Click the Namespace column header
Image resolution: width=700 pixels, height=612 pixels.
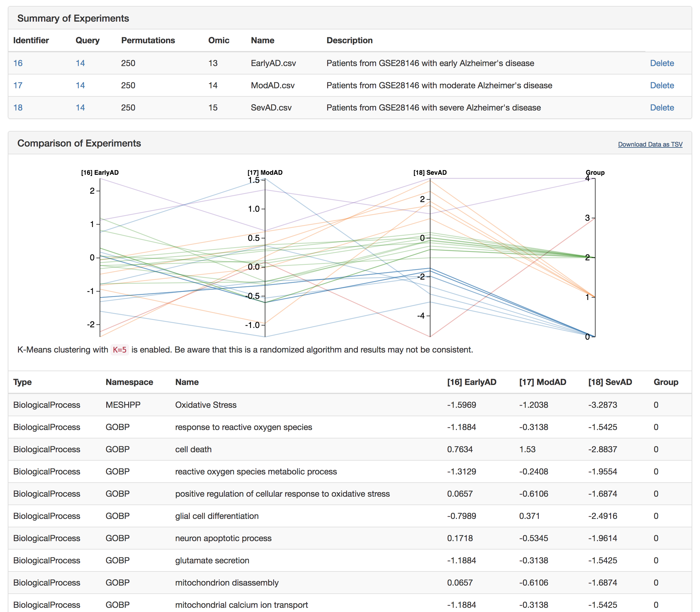click(129, 382)
